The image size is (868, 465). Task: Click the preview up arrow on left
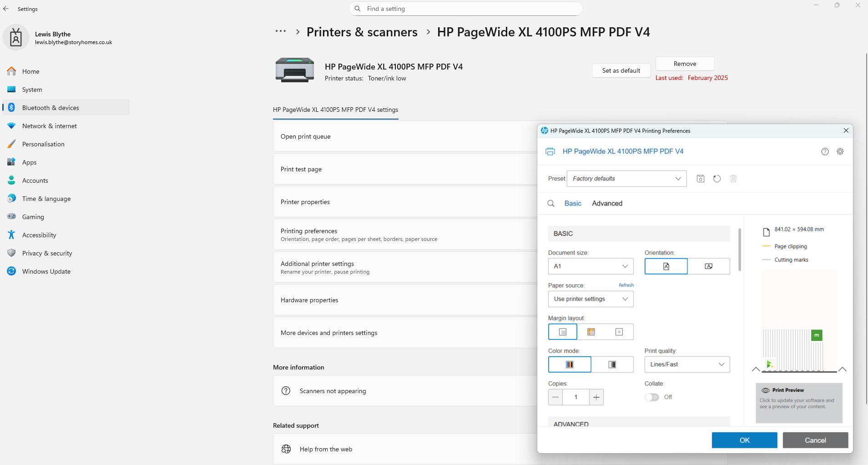756,369
